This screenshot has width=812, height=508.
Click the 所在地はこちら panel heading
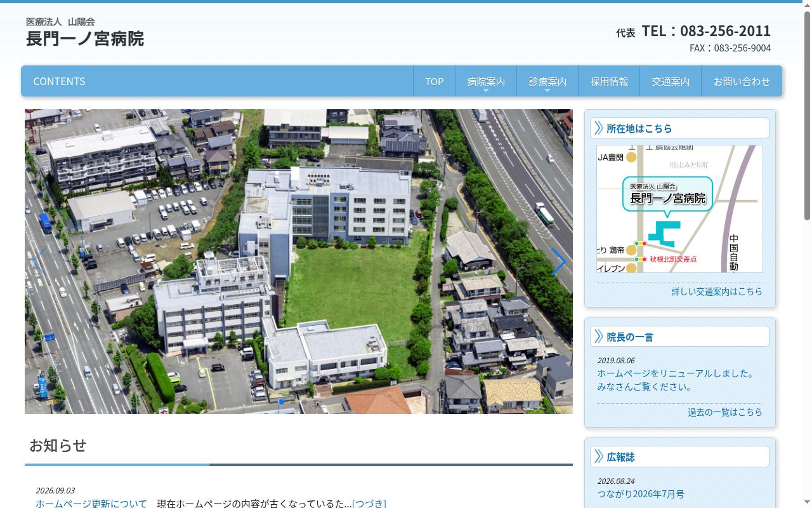(679, 128)
